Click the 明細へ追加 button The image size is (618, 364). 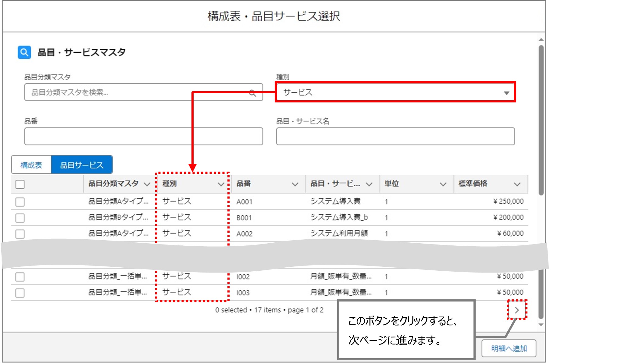click(509, 348)
